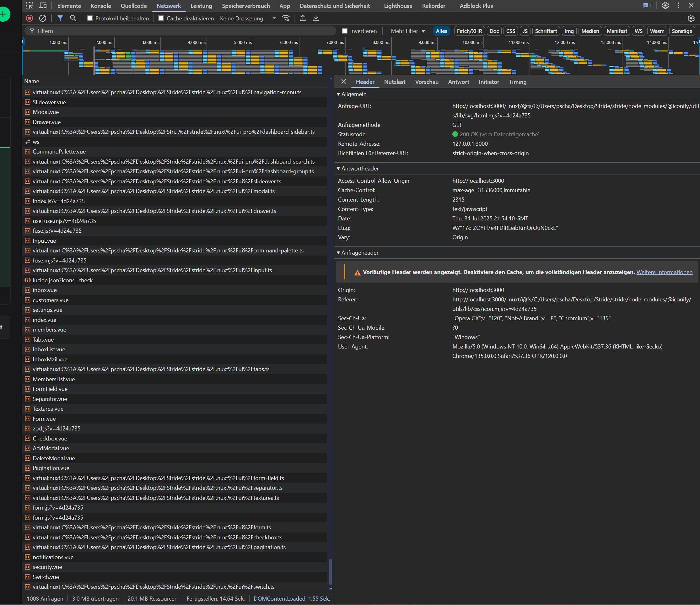Select lucide.json?icons=check request
The image size is (700, 605).
175,280
